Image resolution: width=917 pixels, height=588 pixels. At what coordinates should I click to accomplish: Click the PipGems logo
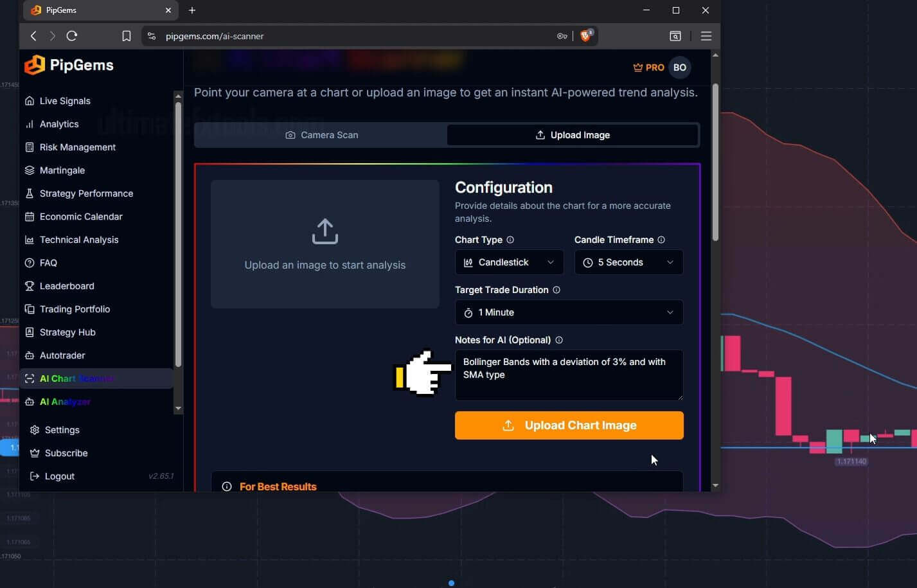(69, 65)
